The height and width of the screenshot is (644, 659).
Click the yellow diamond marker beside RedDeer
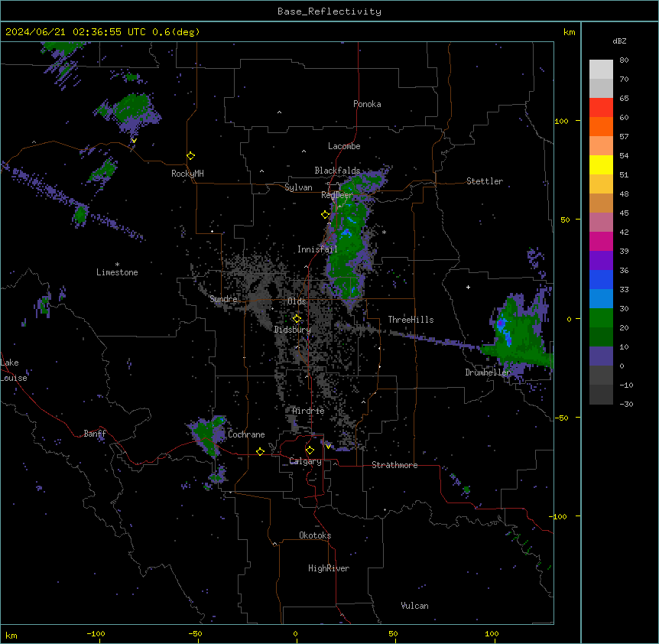coord(326,215)
